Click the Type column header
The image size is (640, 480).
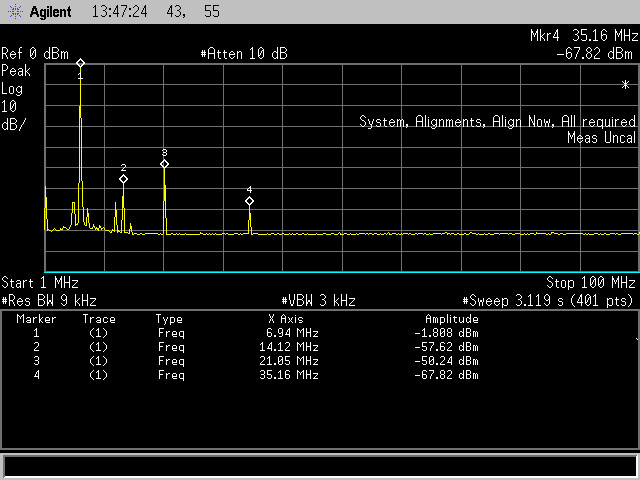169,319
